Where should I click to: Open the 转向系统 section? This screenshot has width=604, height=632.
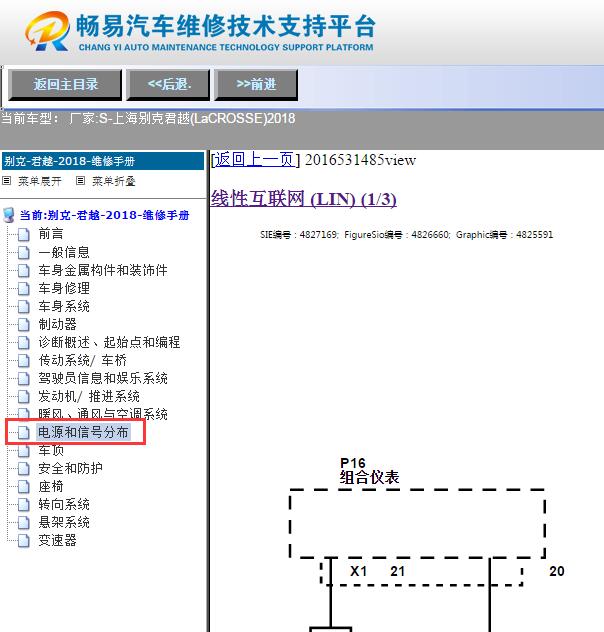(x=64, y=504)
